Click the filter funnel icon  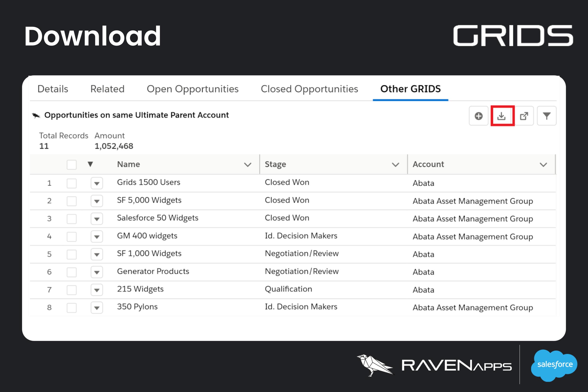[547, 116]
